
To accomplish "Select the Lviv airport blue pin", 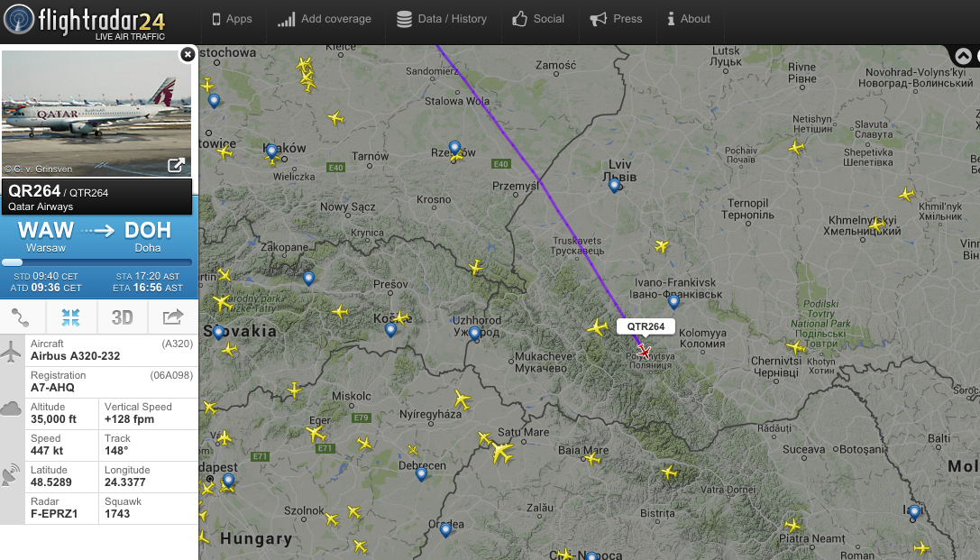I will point(614,185).
